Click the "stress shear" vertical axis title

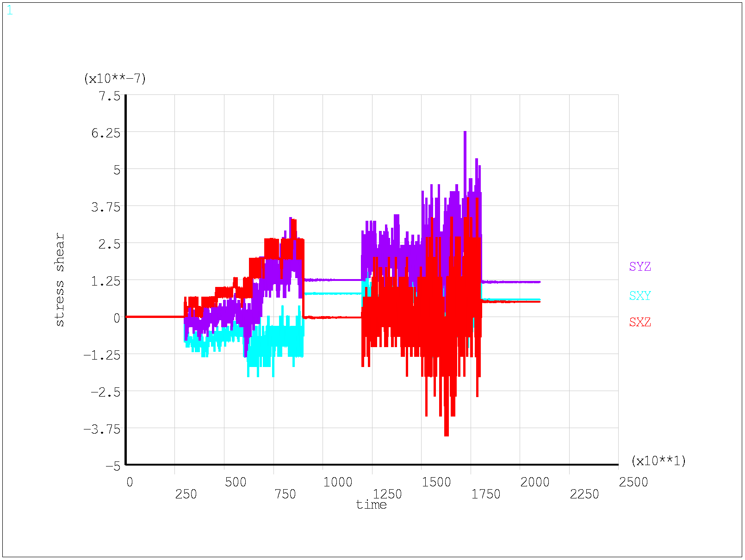pyautogui.click(x=60, y=280)
